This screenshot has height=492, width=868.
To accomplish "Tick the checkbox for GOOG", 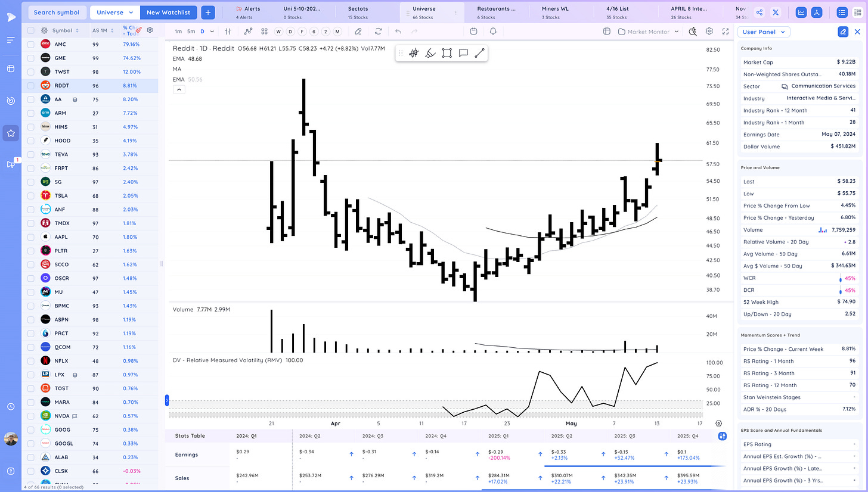I will pos(30,429).
